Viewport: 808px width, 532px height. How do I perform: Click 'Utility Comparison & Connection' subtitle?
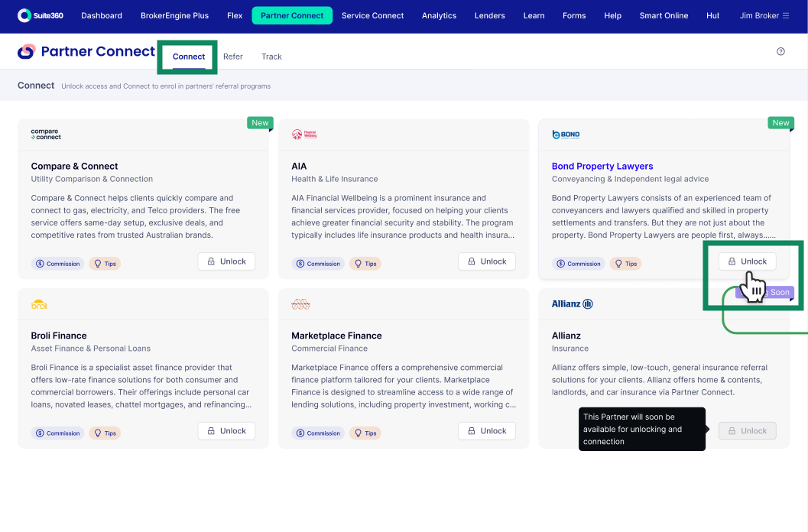pyautogui.click(x=92, y=179)
